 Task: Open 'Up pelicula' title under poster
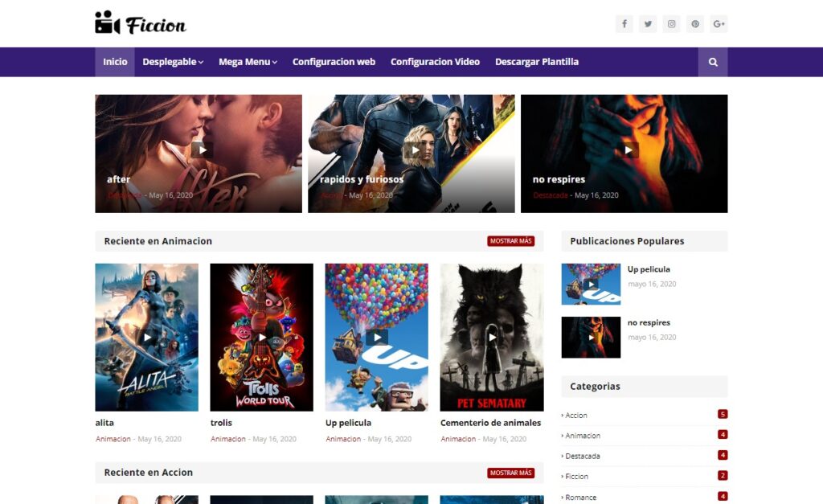(348, 423)
